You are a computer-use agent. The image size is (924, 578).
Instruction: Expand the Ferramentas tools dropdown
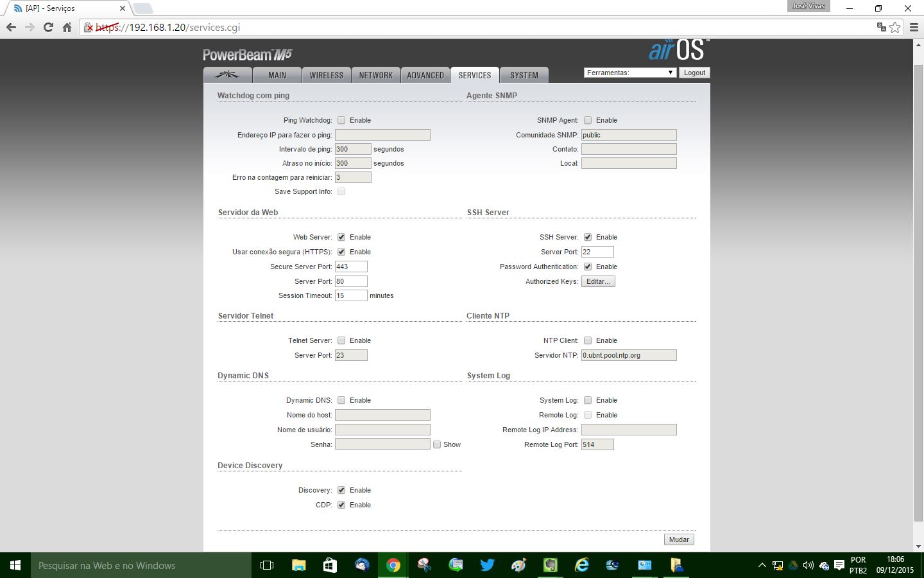pos(629,73)
